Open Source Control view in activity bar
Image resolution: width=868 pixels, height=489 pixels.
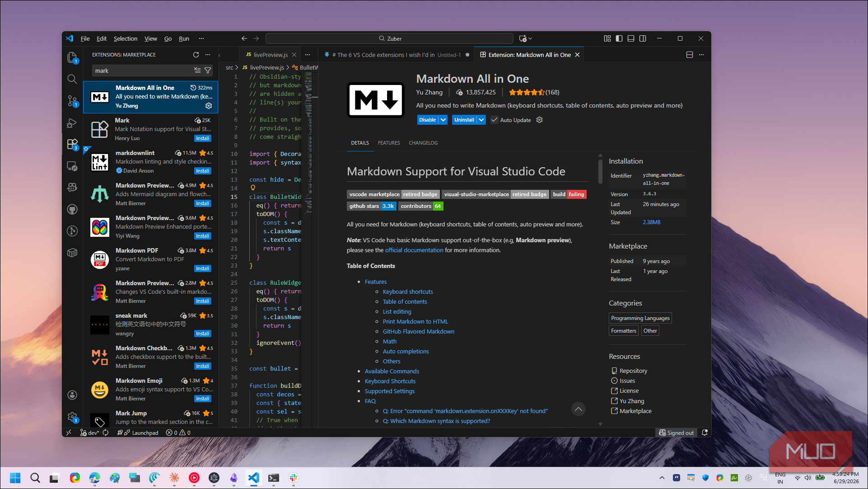pos(72,101)
